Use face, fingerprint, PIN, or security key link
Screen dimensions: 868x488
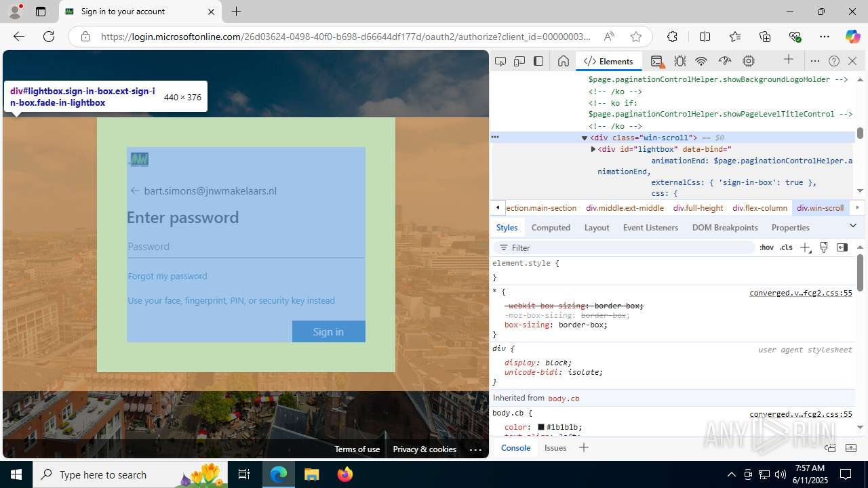231,300
